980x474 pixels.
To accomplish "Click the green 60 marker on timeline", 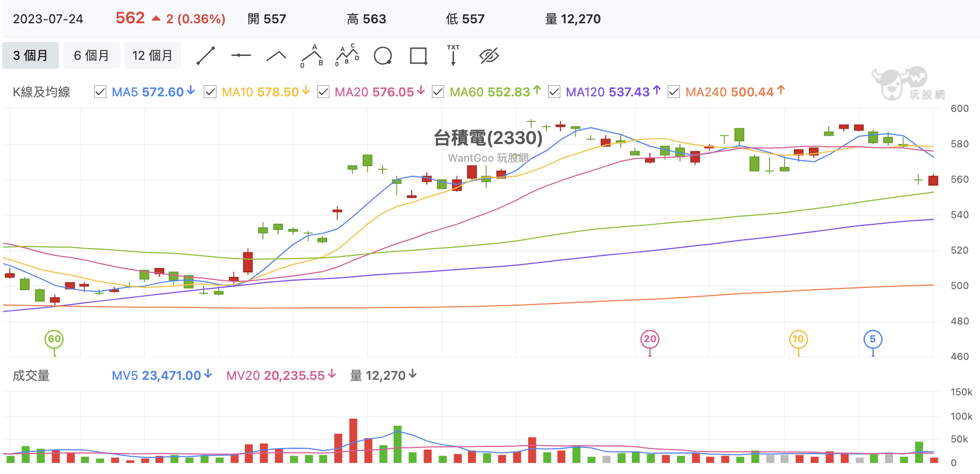I will (x=54, y=339).
